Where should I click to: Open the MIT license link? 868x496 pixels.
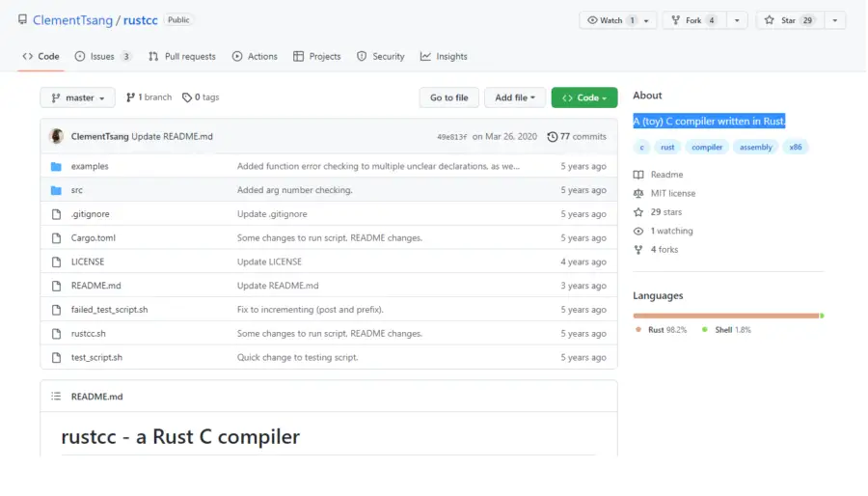(x=672, y=193)
